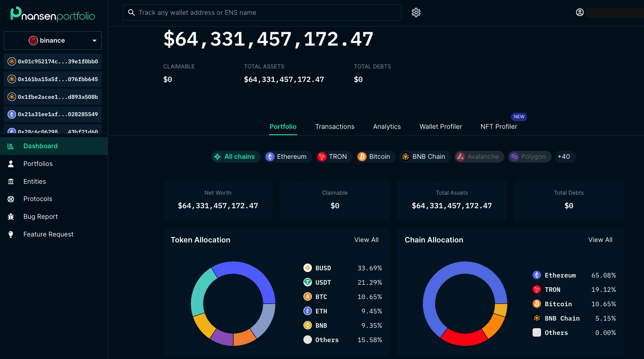The image size is (644, 359).
Task: Click the BNB token icon in legend
Action: [308, 325]
